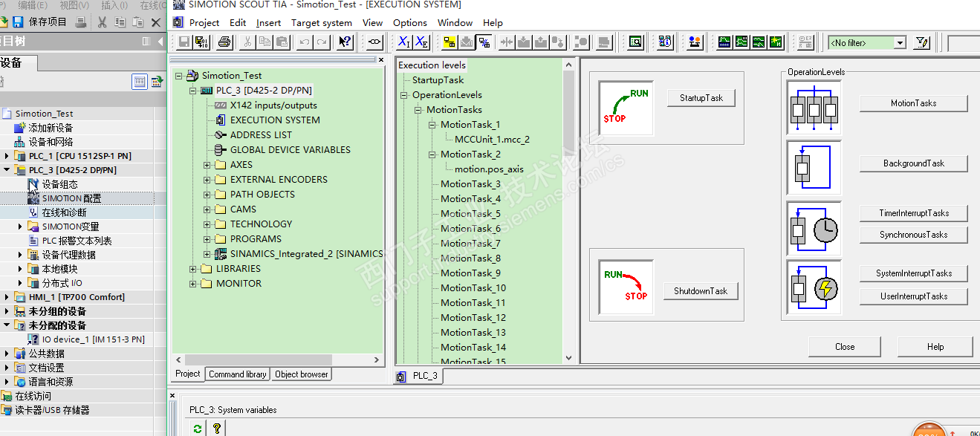The height and width of the screenshot is (436, 980).
Task: Collapse the OperationLevels node
Action: [404, 95]
